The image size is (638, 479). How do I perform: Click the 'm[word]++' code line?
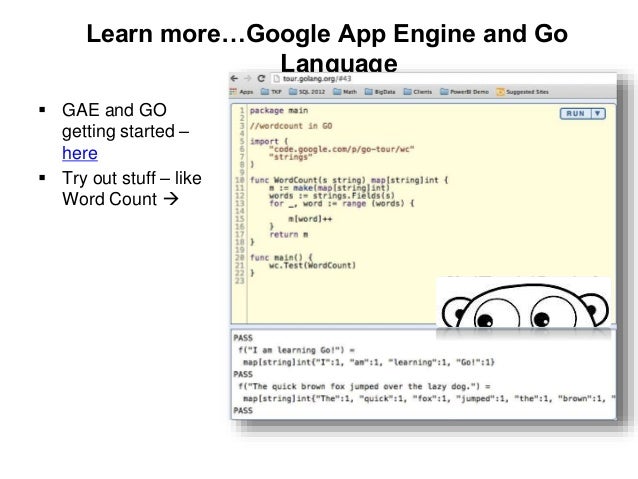click(310, 219)
